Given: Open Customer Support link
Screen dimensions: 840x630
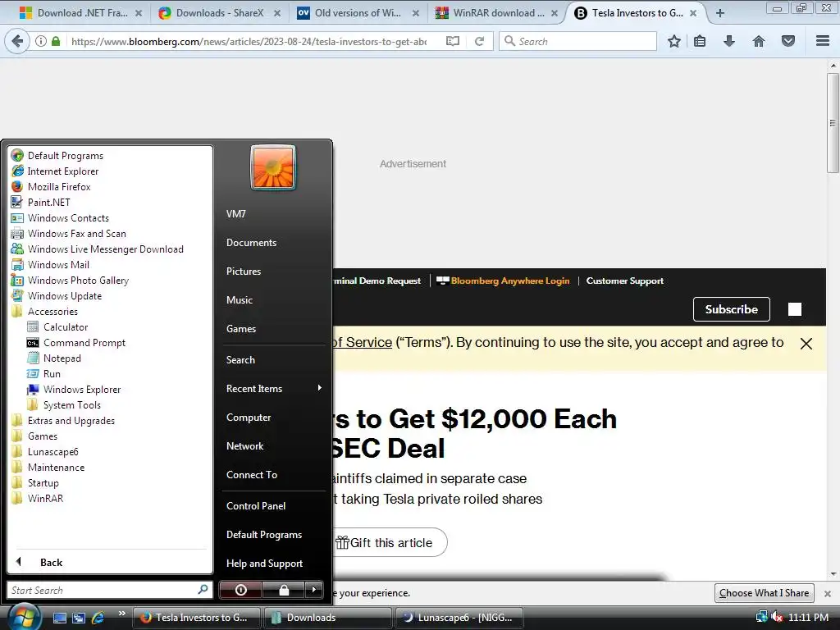Looking at the screenshot, I should (x=624, y=281).
